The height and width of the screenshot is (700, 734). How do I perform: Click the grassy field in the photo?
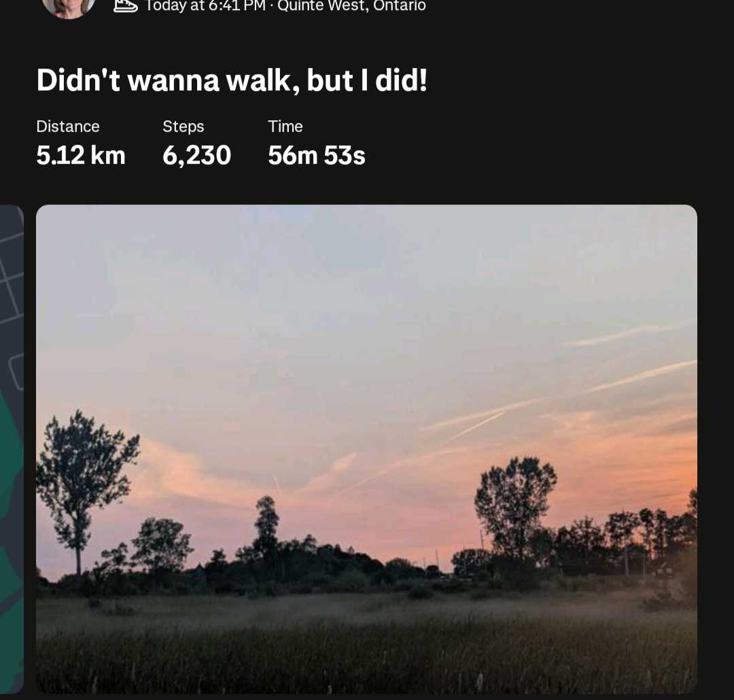(366, 646)
